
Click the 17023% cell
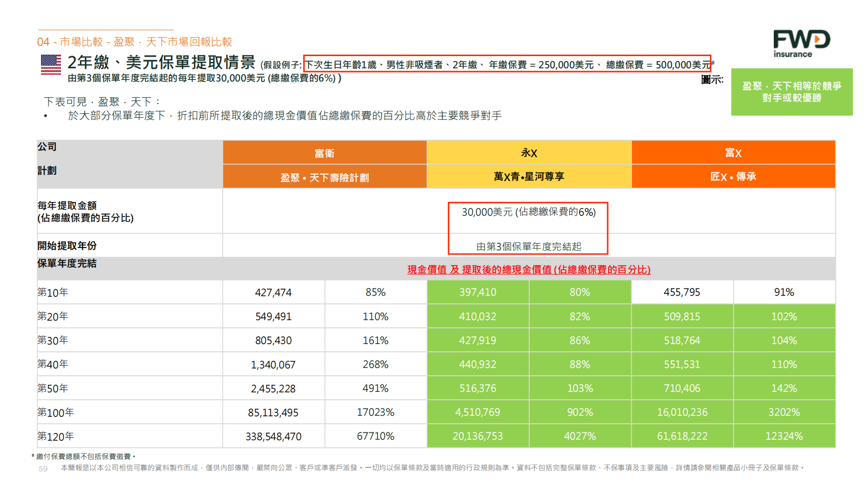click(x=375, y=412)
